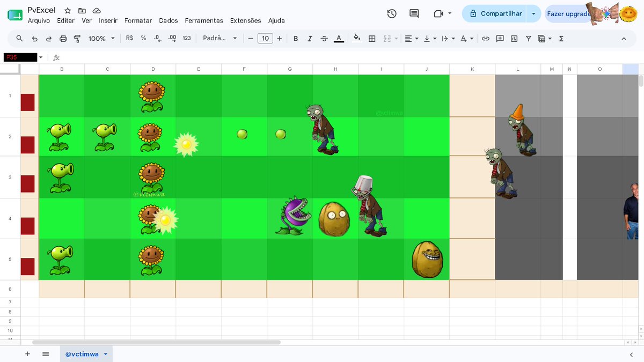Open the text wrapping dropdown

pyautogui.click(x=448, y=39)
